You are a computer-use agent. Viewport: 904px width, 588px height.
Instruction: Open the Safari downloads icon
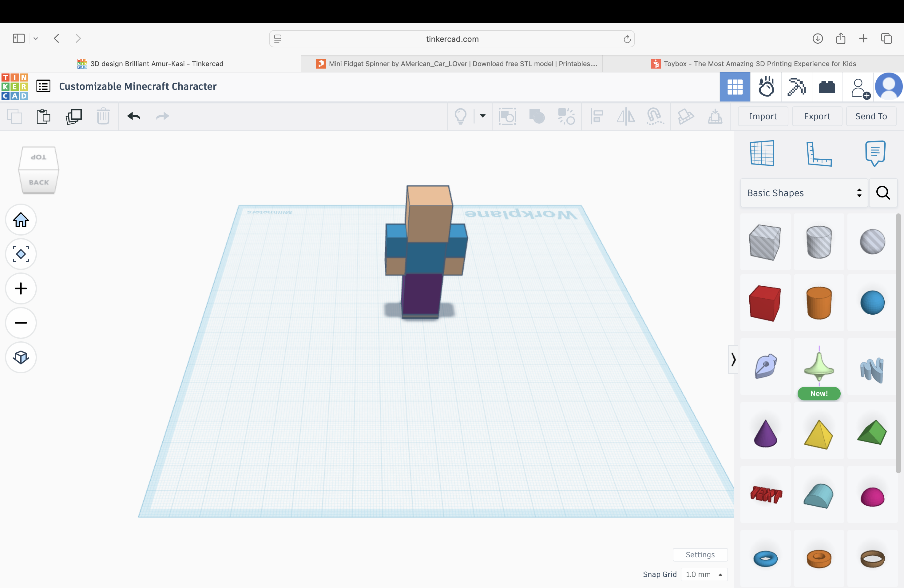817,38
